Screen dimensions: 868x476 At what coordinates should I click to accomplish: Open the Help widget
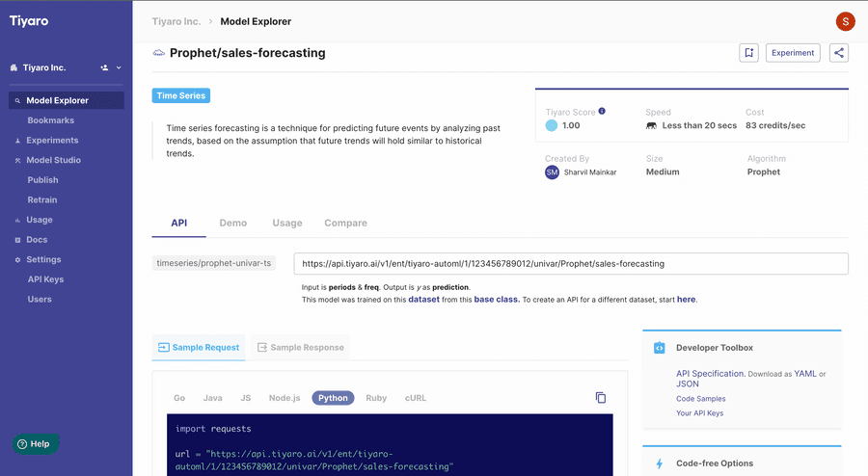tap(35, 444)
